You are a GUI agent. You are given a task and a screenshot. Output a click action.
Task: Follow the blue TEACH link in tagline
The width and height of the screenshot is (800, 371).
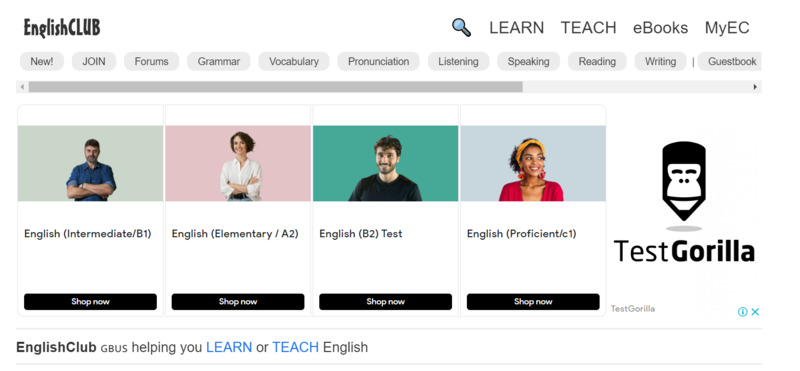[295, 348]
